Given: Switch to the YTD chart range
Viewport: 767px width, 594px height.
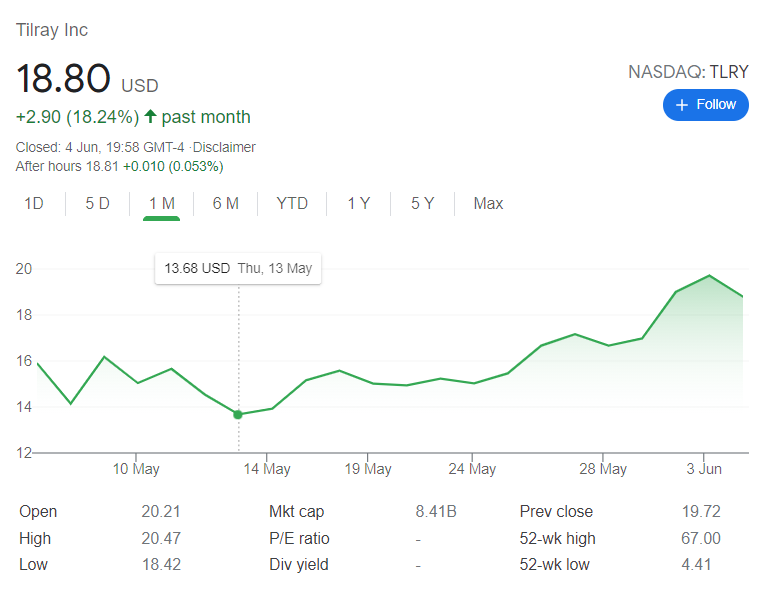Looking at the screenshot, I should point(292,203).
